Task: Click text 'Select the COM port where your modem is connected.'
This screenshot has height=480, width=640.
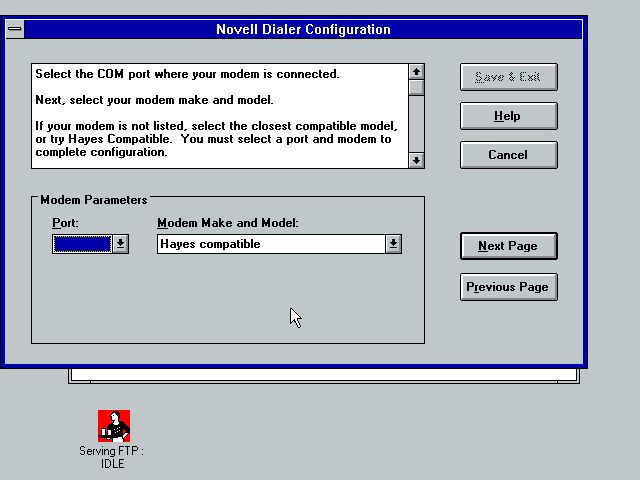Action: point(187,74)
